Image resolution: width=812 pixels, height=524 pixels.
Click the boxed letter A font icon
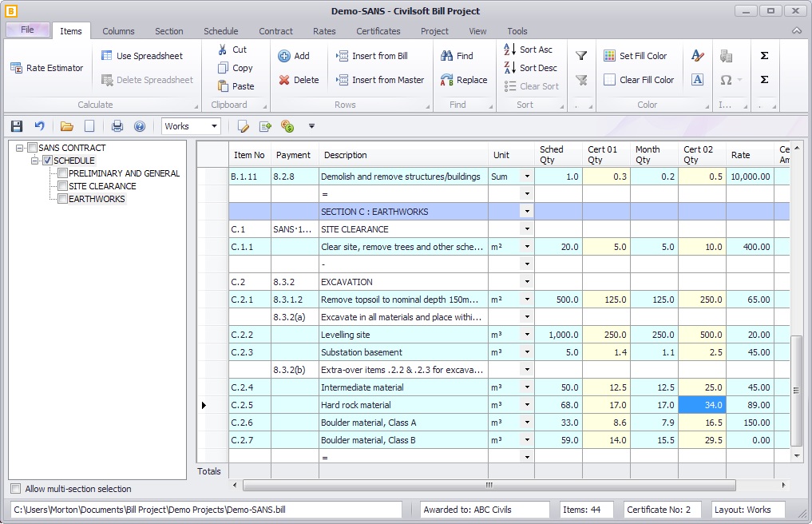[698, 80]
